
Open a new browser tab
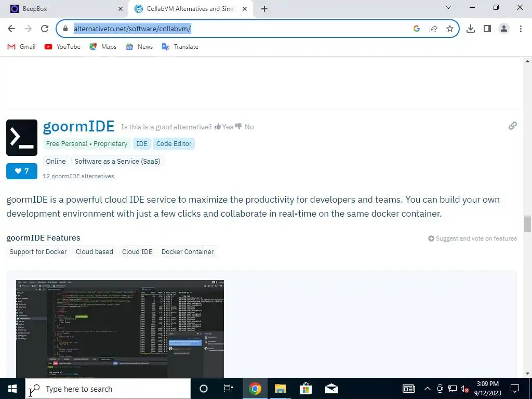pos(264,9)
